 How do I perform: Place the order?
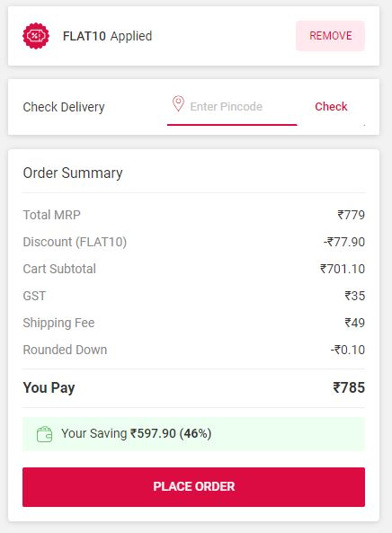point(194,486)
